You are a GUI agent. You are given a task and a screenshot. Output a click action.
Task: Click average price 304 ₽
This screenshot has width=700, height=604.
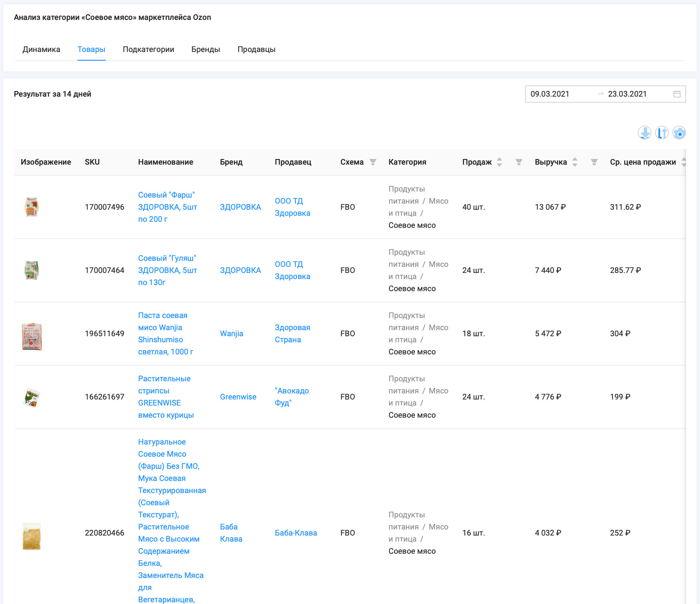[620, 334]
